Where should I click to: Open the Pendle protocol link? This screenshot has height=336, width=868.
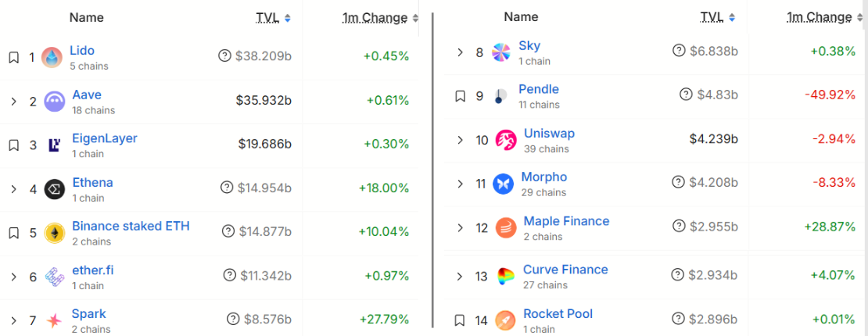pos(538,89)
